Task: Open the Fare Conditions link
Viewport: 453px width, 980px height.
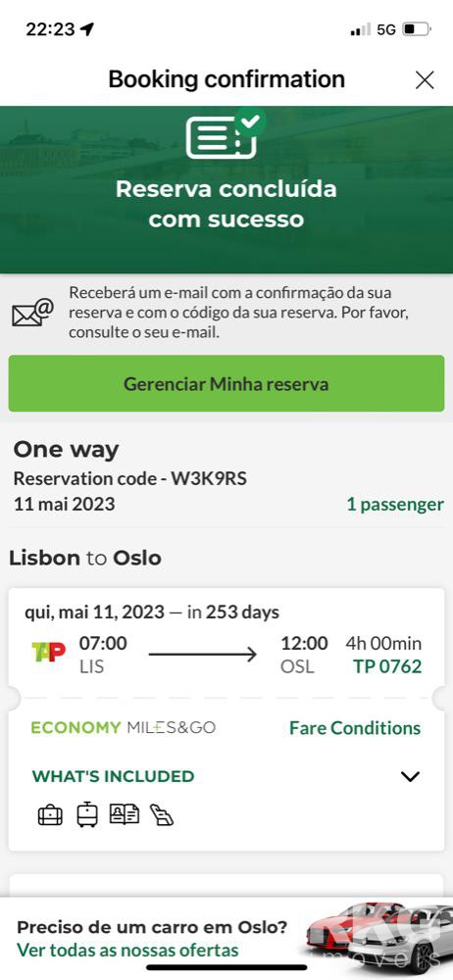Action: click(355, 727)
